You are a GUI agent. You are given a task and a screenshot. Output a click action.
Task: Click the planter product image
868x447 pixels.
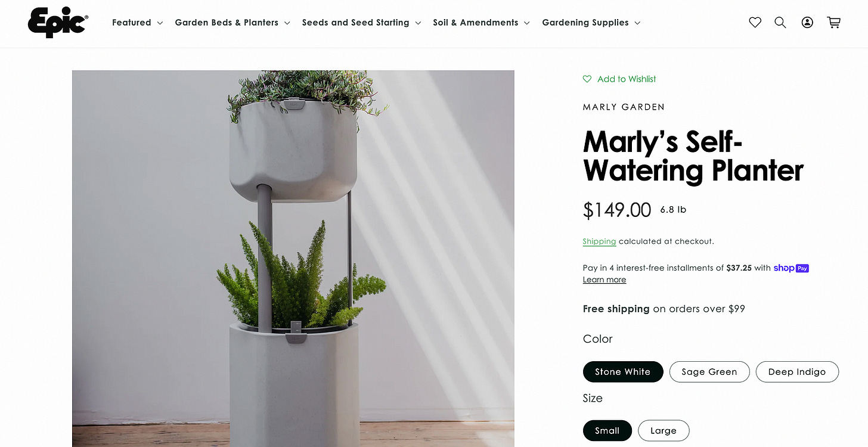click(293, 259)
